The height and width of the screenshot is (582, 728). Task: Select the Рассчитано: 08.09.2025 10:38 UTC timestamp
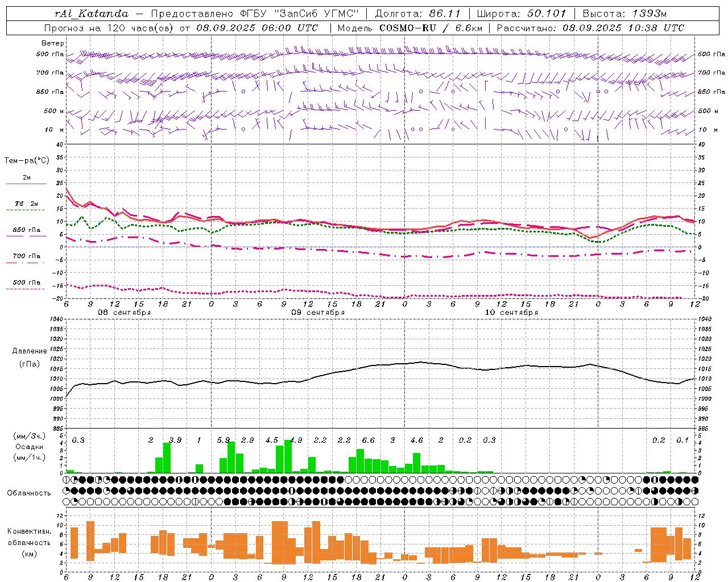(x=590, y=28)
